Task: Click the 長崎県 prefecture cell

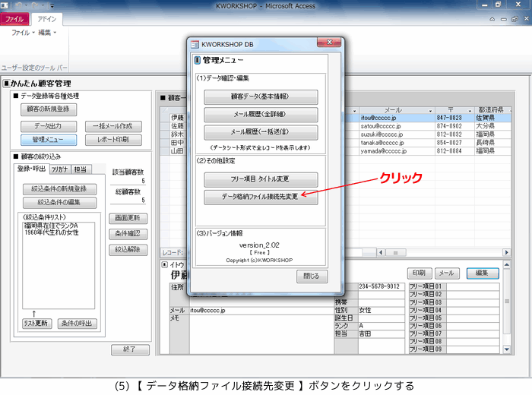Action: click(x=492, y=143)
